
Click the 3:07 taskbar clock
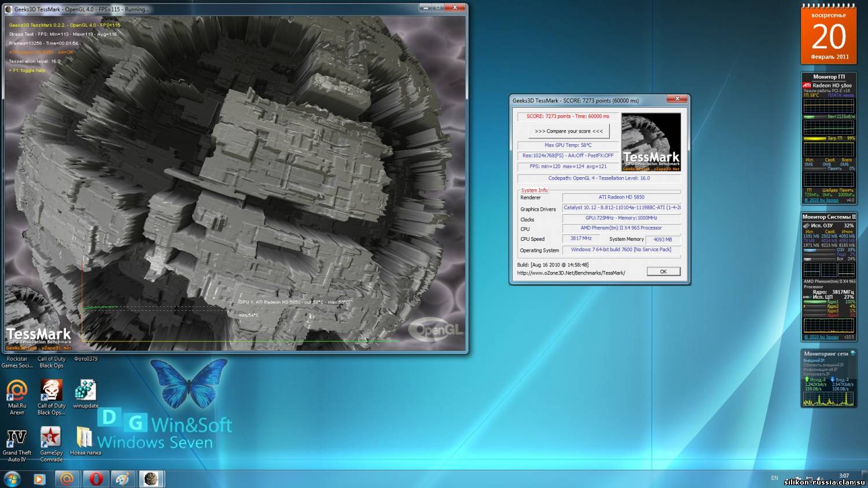click(x=844, y=476)
